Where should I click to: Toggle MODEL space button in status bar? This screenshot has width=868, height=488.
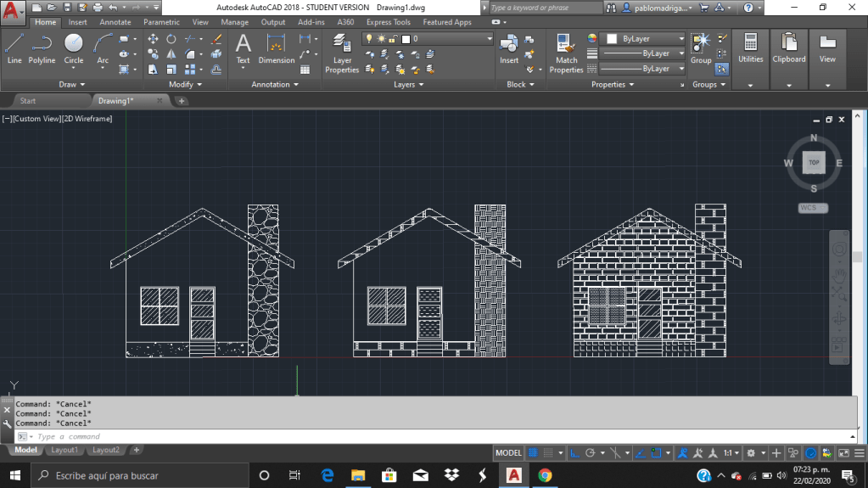[508, 453]
